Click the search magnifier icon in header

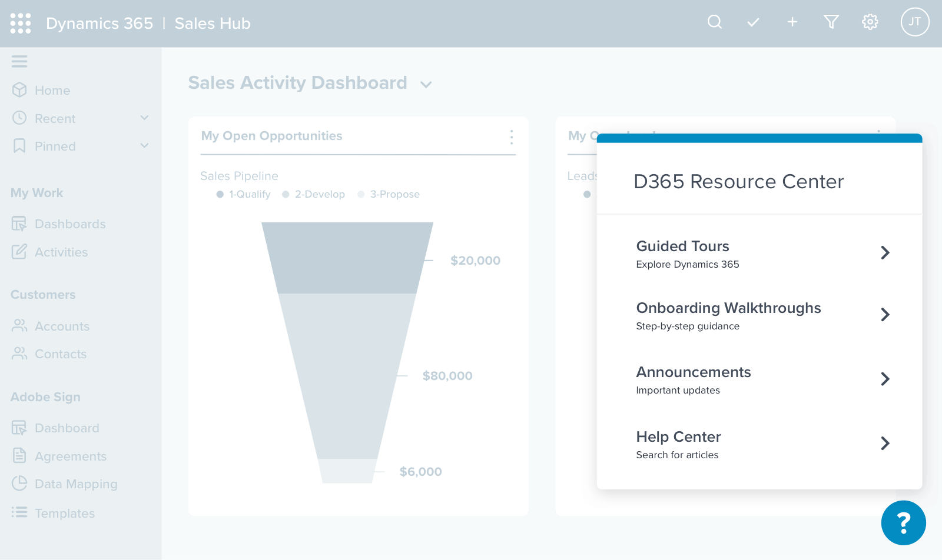[715, 22]
